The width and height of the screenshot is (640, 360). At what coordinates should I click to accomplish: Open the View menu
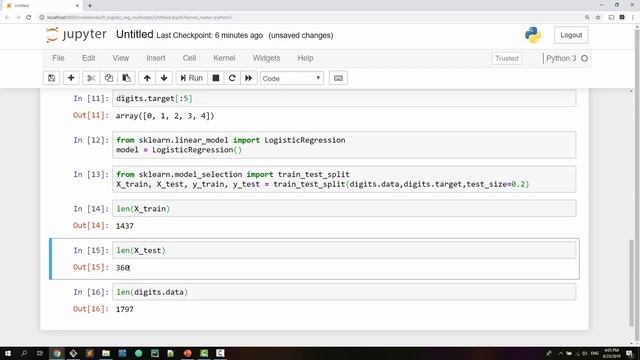[x=121, y=58]
